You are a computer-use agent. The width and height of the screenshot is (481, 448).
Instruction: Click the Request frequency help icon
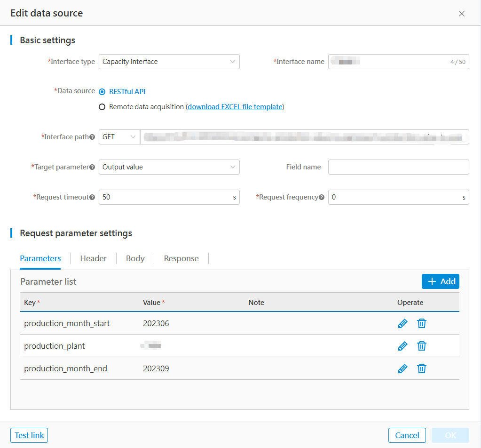click(322, 198)
